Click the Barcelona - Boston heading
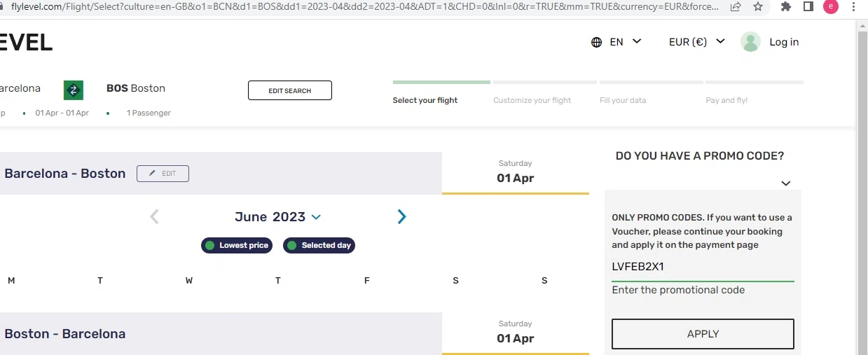The height and width of the screenshot is (355, 868). pyautogui.click(x=65, y=174)
